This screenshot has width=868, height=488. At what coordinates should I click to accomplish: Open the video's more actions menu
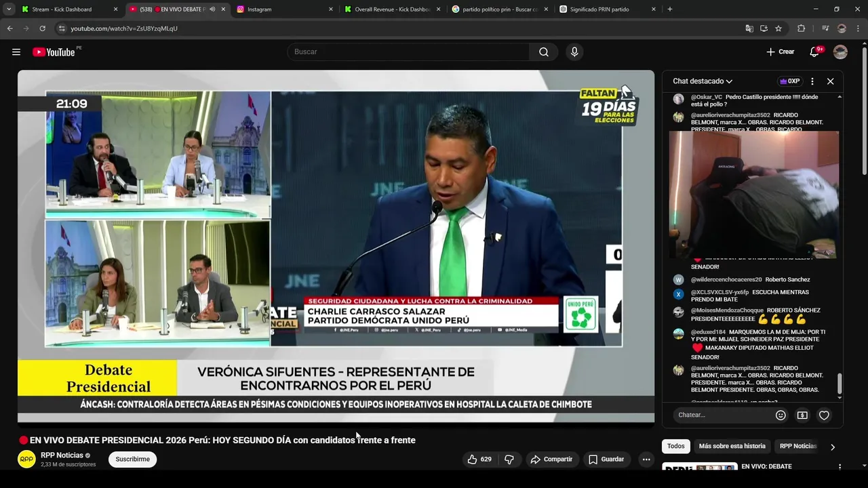(x=646, y=460)
